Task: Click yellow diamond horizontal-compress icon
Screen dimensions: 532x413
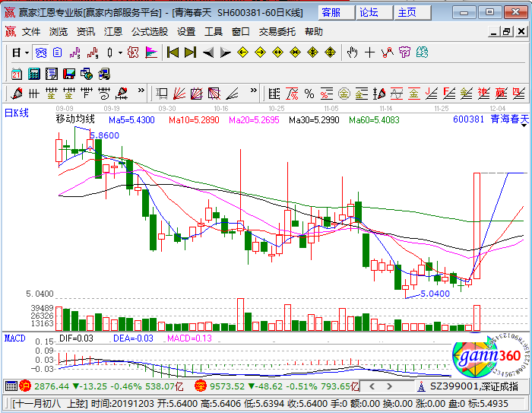Action: pyautogui.click(x=295, y=52)
